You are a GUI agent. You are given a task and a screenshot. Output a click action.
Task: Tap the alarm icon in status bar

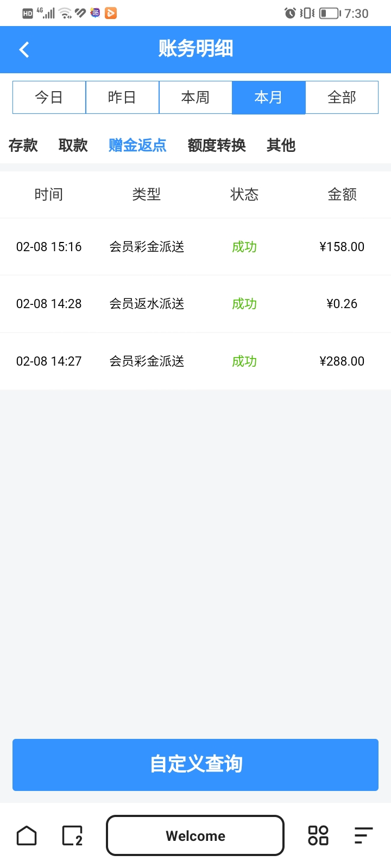[290, 13]
